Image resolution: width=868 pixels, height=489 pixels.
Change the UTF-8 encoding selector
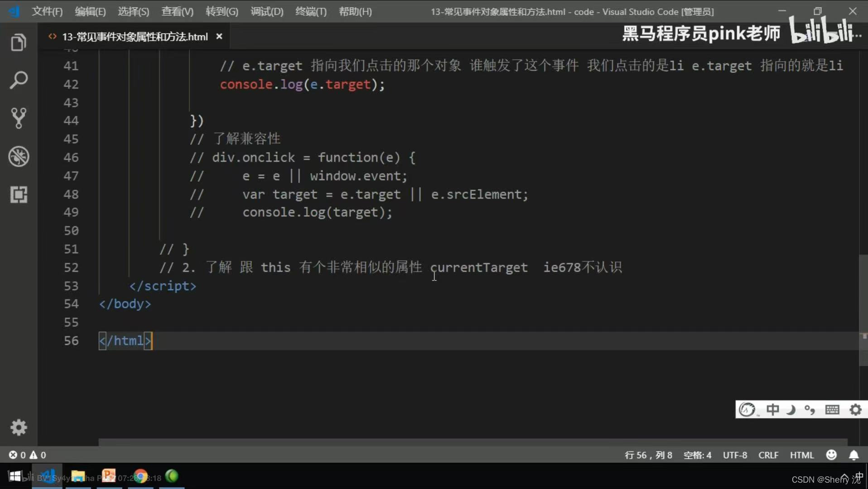click(x=735, y=455)
